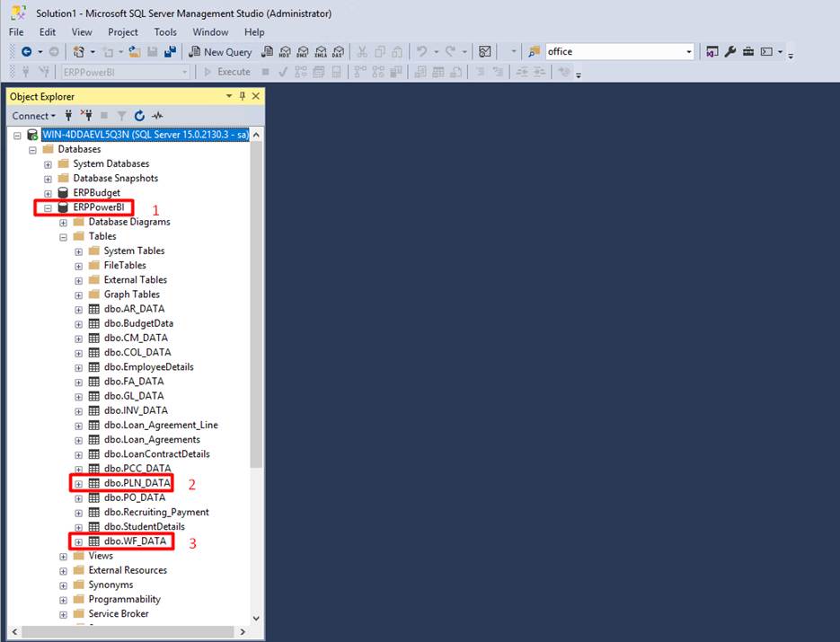Select the Programmability folder
Screen dimensions: 840x642
[x=124, y=599]
